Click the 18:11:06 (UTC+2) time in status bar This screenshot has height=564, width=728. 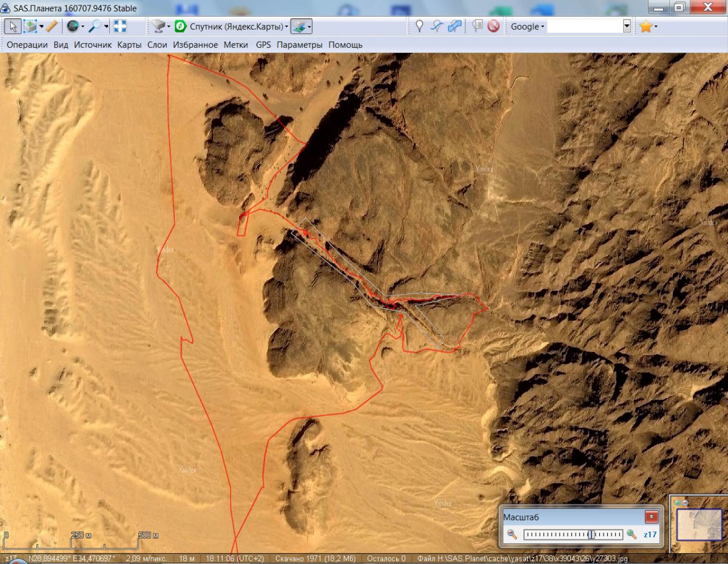coord(235,559)
